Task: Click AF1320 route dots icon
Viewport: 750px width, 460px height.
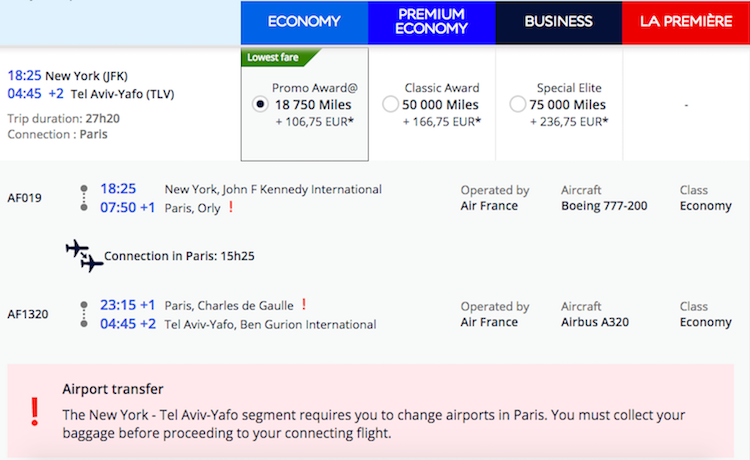Action: 84,314
